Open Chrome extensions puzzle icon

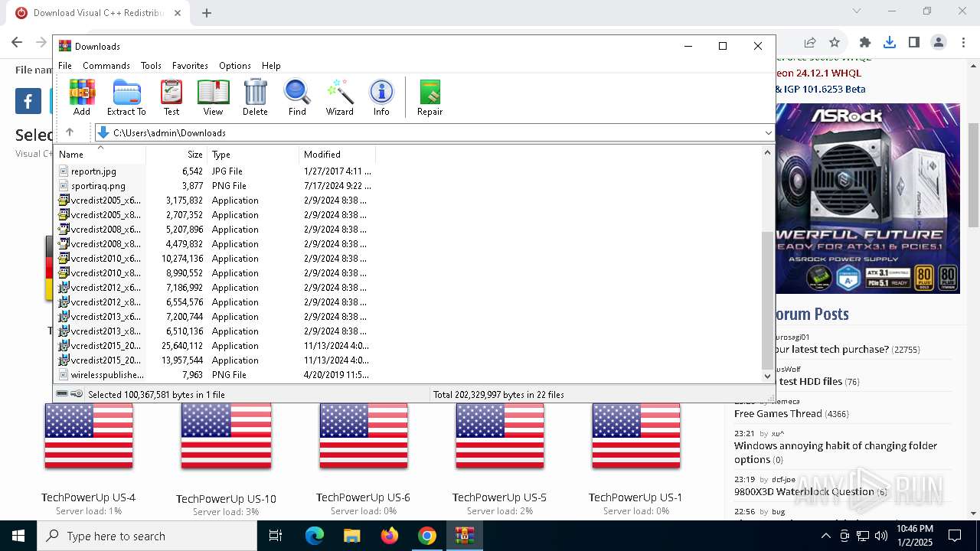pyautogui.click(x=865, y=42)
